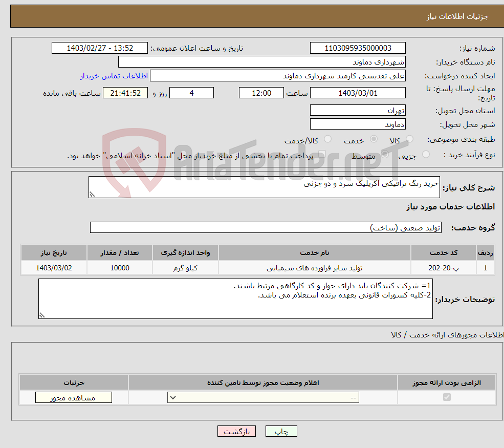504x448 pixels.
Task: Click the جزئیات column header in permits table
Action: tap(74, 382)
